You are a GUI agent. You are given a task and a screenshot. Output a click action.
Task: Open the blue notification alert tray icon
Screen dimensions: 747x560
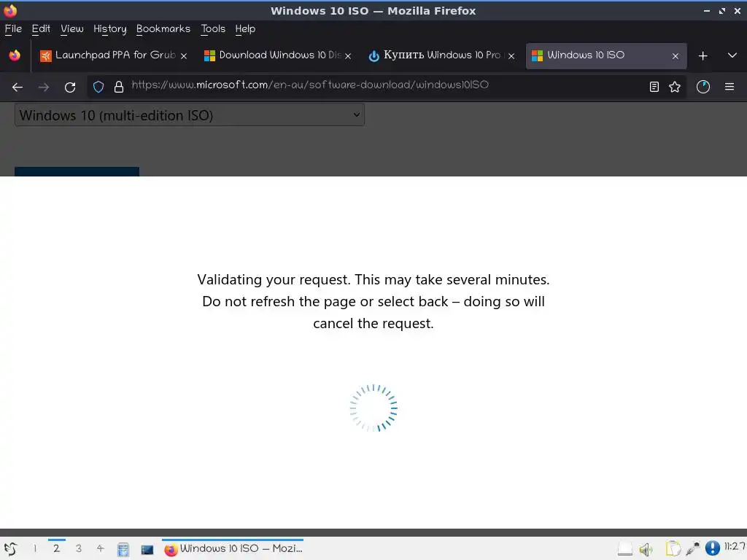(713, 548)
